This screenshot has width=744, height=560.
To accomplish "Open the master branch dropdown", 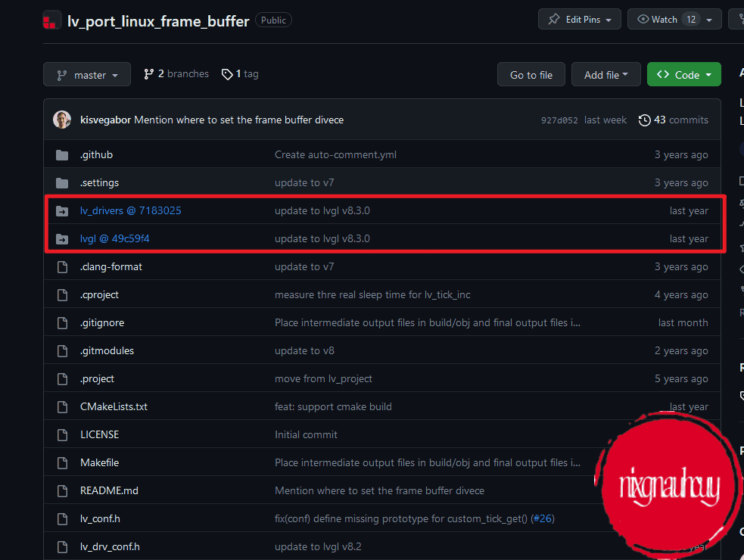I will (x=87, y=74).
